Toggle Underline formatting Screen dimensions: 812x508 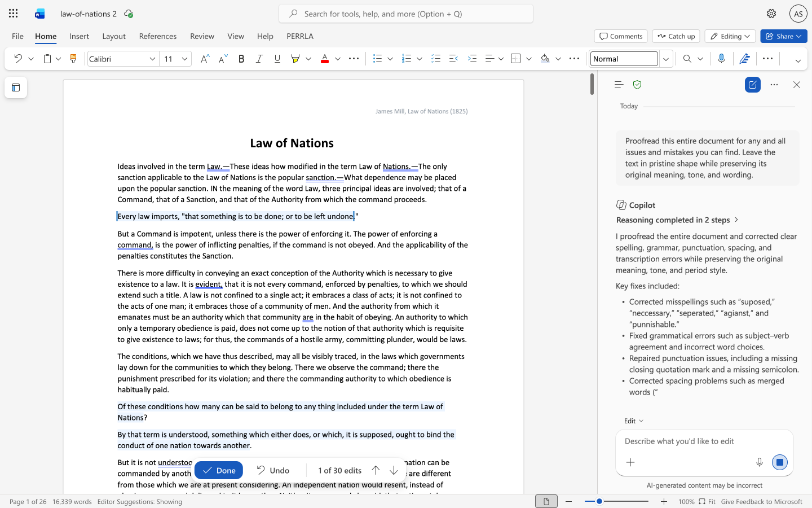pos(277,59)
